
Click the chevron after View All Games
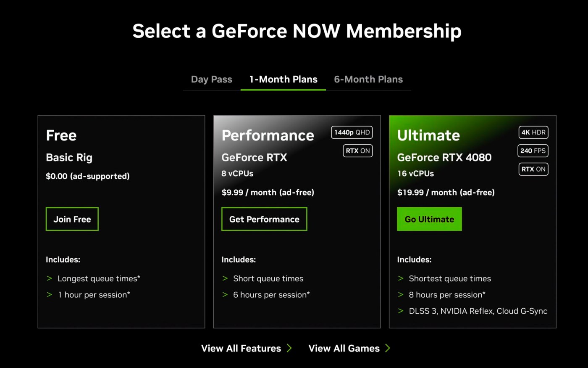point(388,348)
